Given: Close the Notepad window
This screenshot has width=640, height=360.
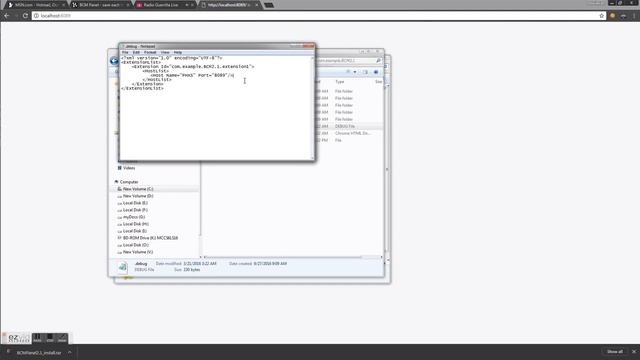Looking at the screenshot, I should coord(309,46).
